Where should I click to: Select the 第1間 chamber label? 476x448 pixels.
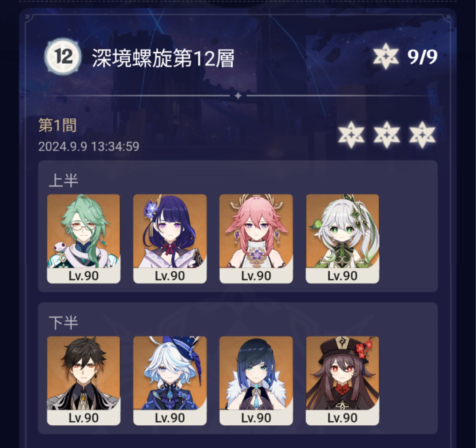57,125
